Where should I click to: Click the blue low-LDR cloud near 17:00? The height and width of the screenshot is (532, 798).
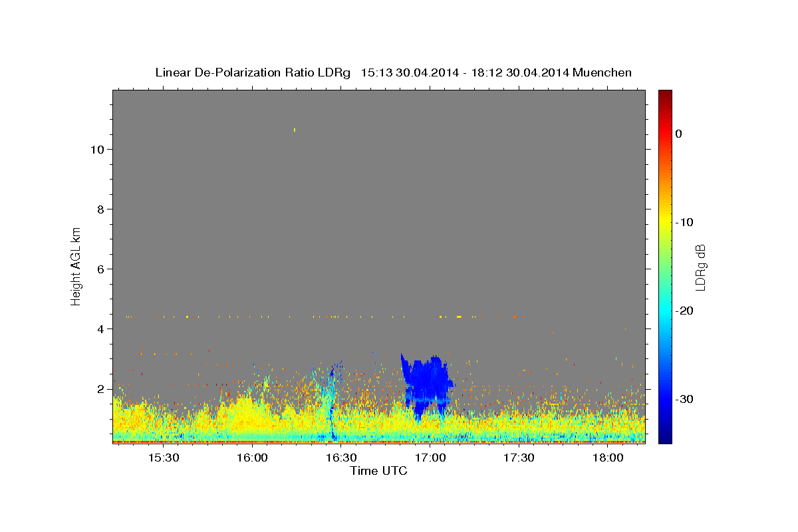[426, 386]
